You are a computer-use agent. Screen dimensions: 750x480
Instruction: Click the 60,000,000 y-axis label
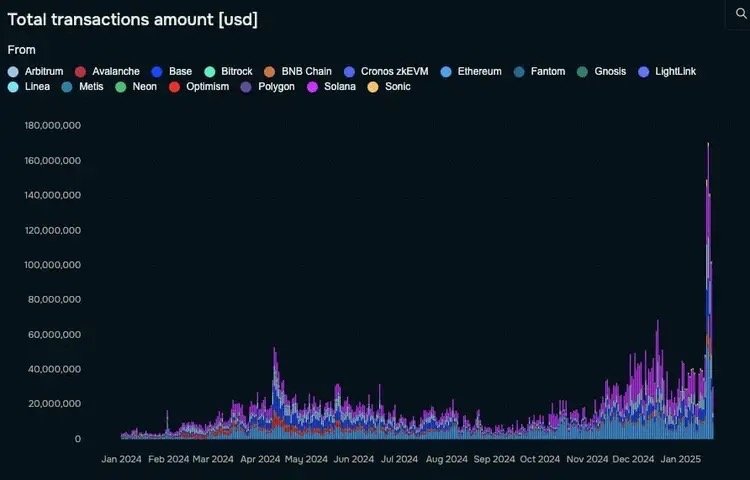coord(55,335)
